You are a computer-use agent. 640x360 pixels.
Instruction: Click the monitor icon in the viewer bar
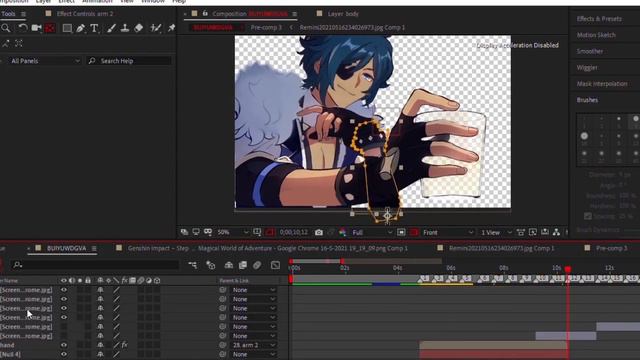click(196, 232)
